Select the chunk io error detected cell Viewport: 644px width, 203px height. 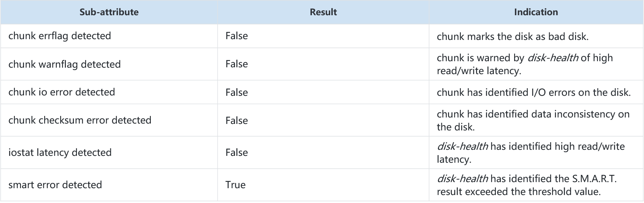pos(109,92)
